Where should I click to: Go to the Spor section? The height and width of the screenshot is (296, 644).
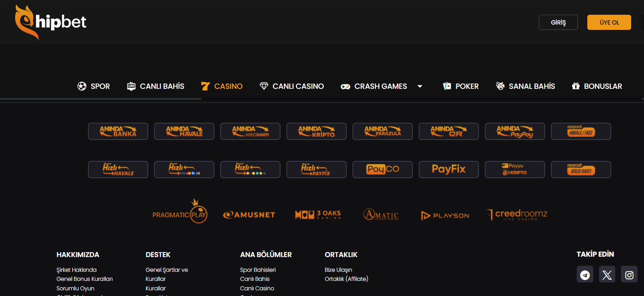pos(93,87)
